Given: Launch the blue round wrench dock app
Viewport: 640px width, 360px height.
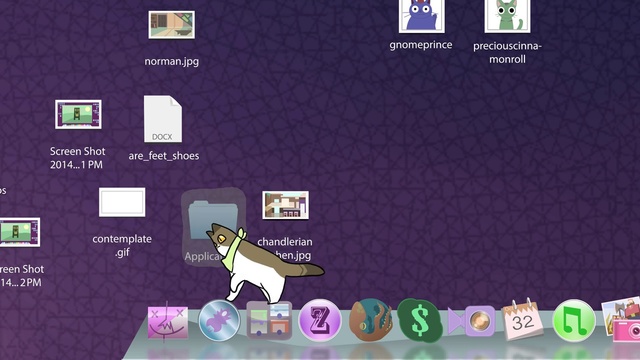Looking at the screenshot, I should coord(219,321).
